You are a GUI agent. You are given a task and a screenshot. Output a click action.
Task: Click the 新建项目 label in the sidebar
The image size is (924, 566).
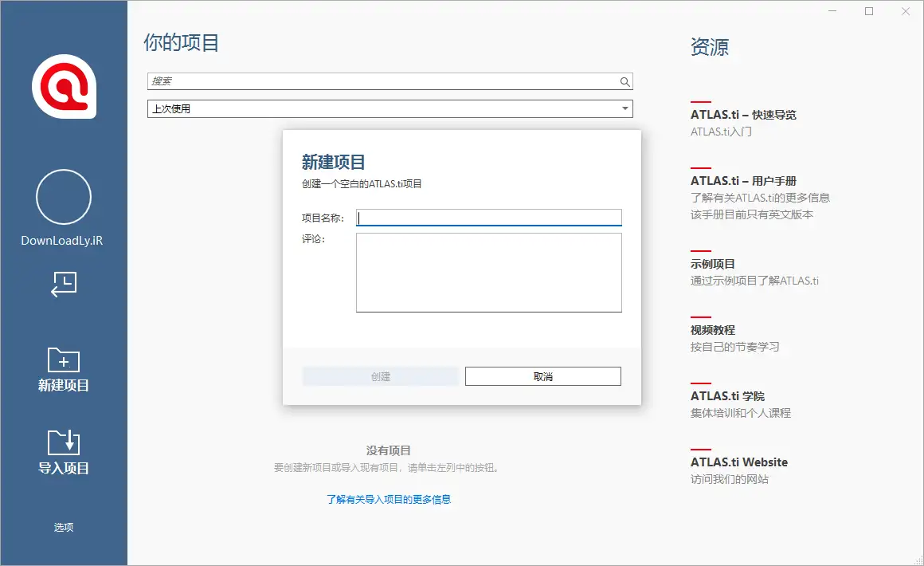tap(64, 386)
